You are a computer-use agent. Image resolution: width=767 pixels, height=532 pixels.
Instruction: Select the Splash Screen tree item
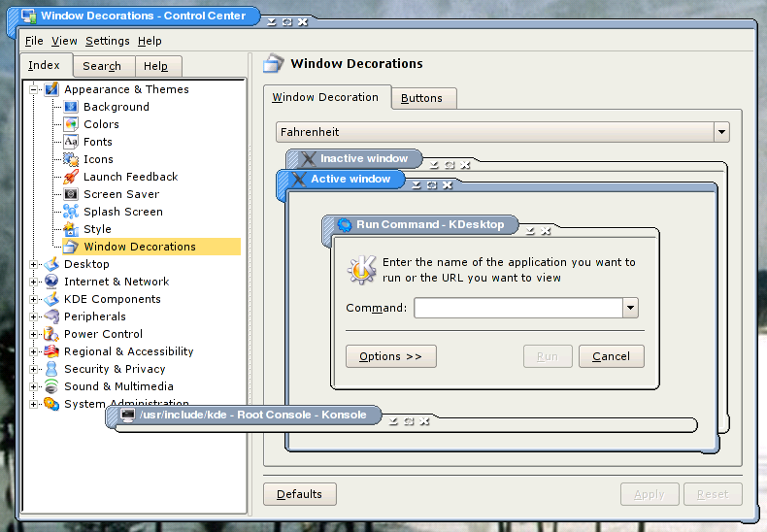pyautogui.click(x=122, y=212)
